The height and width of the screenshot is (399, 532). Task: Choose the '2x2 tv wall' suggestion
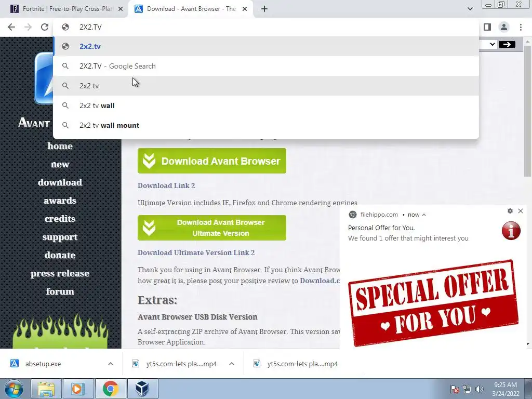coord(266,105)
